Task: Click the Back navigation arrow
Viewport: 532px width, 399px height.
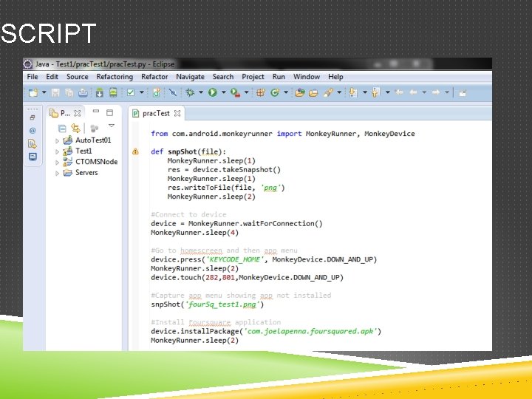Action: coord(413,92)
